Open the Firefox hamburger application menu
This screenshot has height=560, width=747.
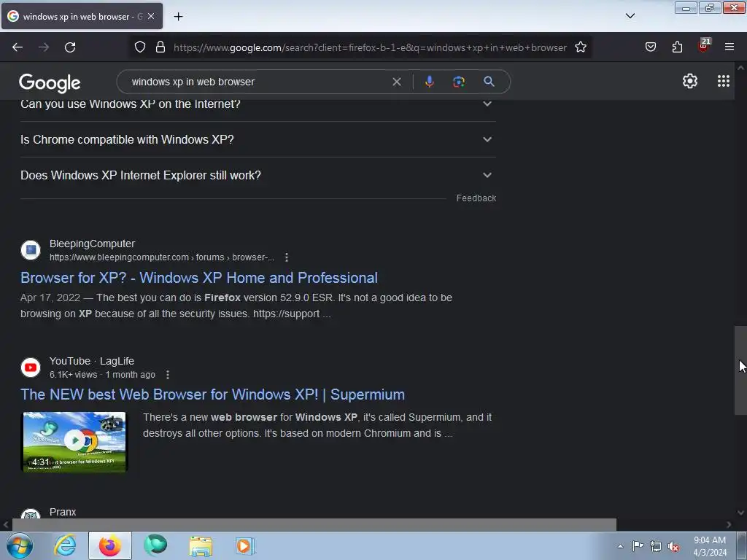coord(729,47)
